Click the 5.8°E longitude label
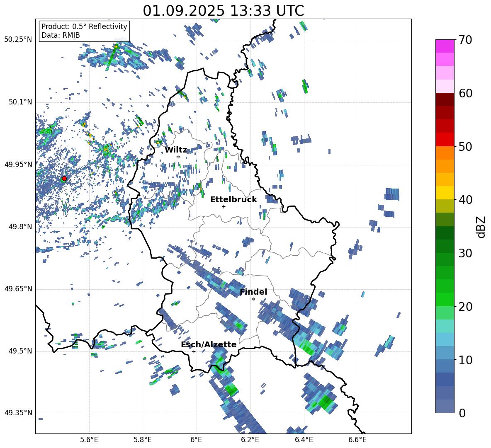 (143, 440)
